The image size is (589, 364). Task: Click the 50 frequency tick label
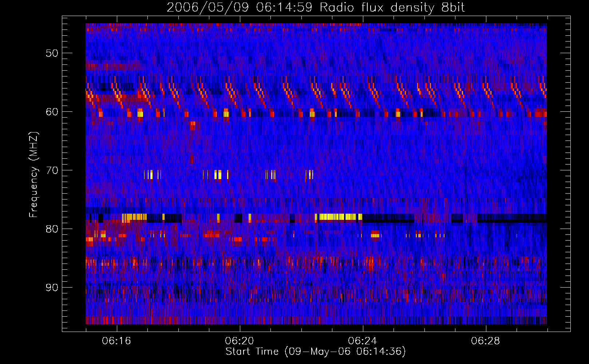pos(52,53)
